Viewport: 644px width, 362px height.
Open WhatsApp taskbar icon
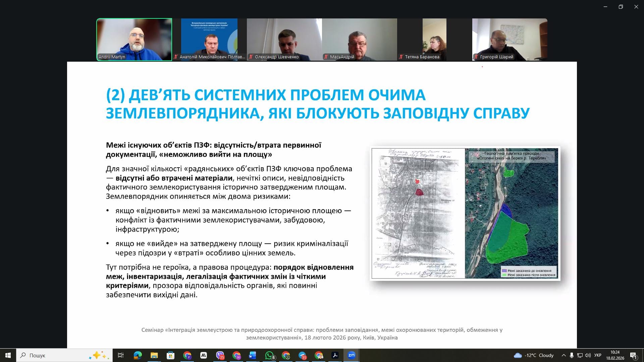click(x=269, y=355)
